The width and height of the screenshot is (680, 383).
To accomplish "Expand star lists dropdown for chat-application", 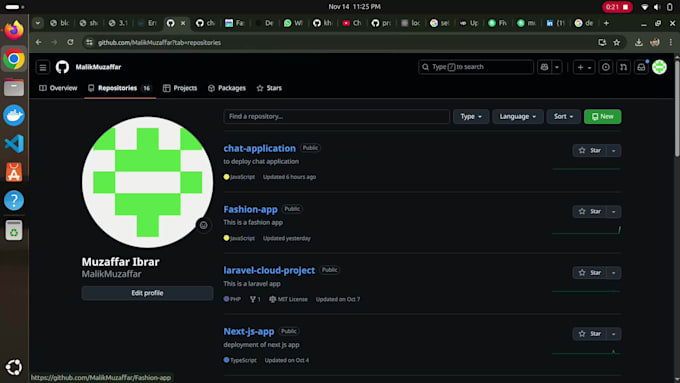I will (x=614, y=151).
